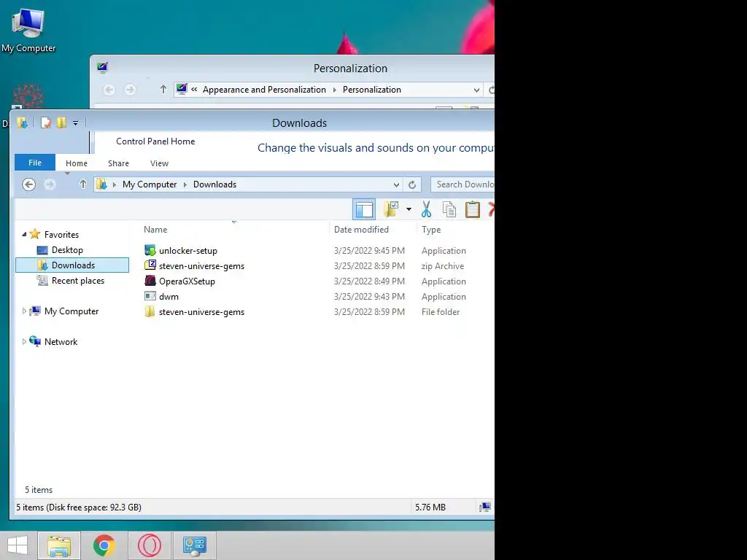Expand the My Computer tree node
Image resolution: width=747 pixels, height=560 pixels.
(x=24, y=311)
